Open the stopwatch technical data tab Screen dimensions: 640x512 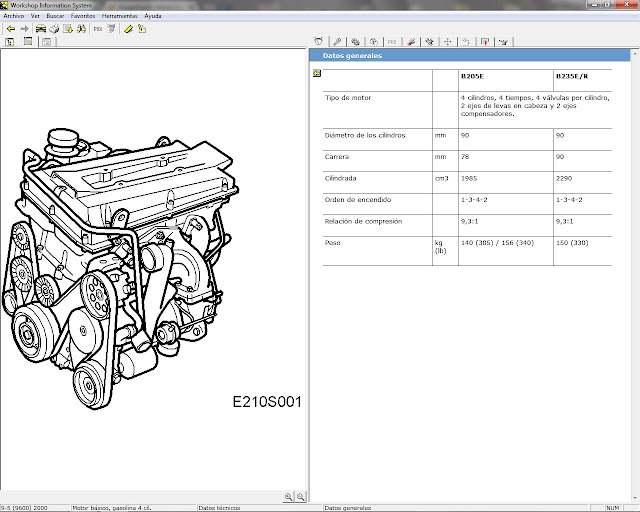click(x=319, y=41)
